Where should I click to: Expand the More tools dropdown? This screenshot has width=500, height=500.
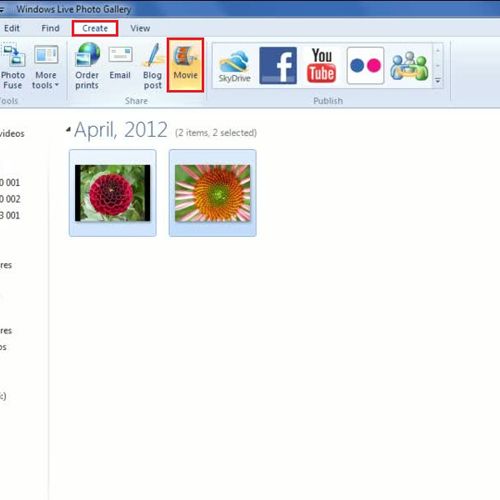click(x=46, y=67)
